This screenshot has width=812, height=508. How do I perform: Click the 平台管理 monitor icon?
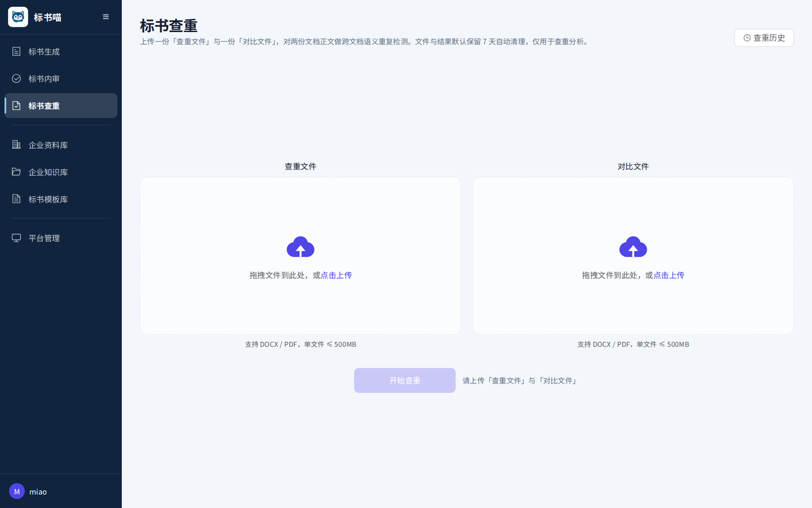coord(16,238)
